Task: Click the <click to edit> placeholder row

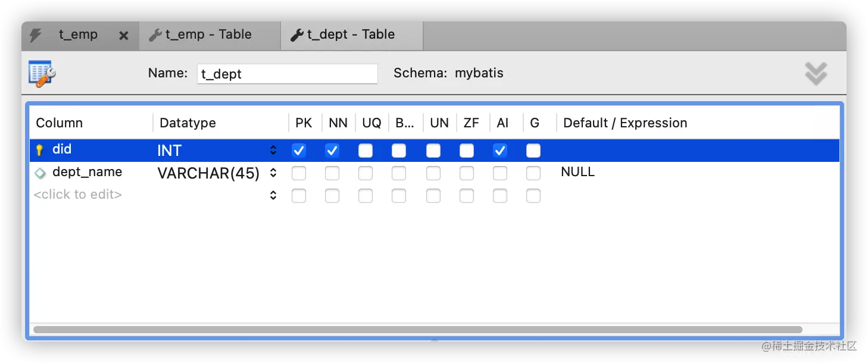Action: (77, 195)
